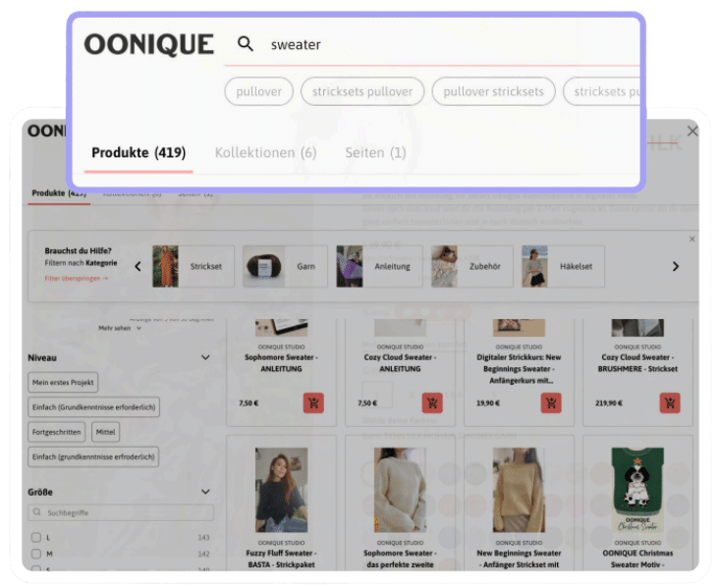This screenshot has width=719, height=588.
Task: Click the 219,90 € price text
Action: [608, 403]
